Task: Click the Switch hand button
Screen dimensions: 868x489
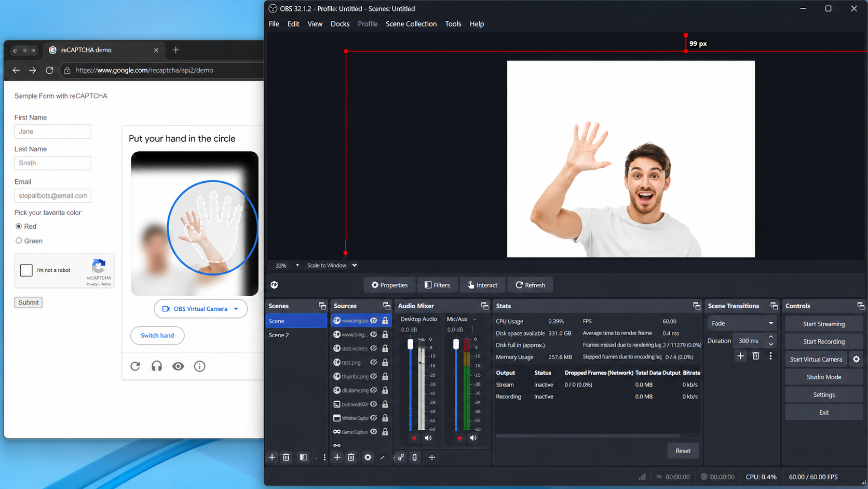Action: pos(157,335)
